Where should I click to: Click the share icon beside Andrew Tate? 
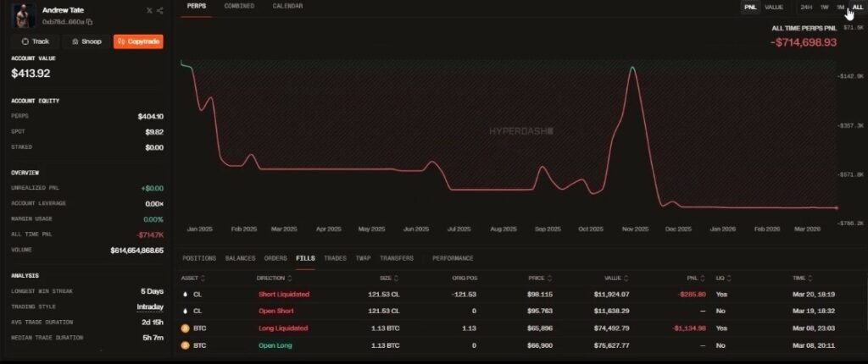160,10
